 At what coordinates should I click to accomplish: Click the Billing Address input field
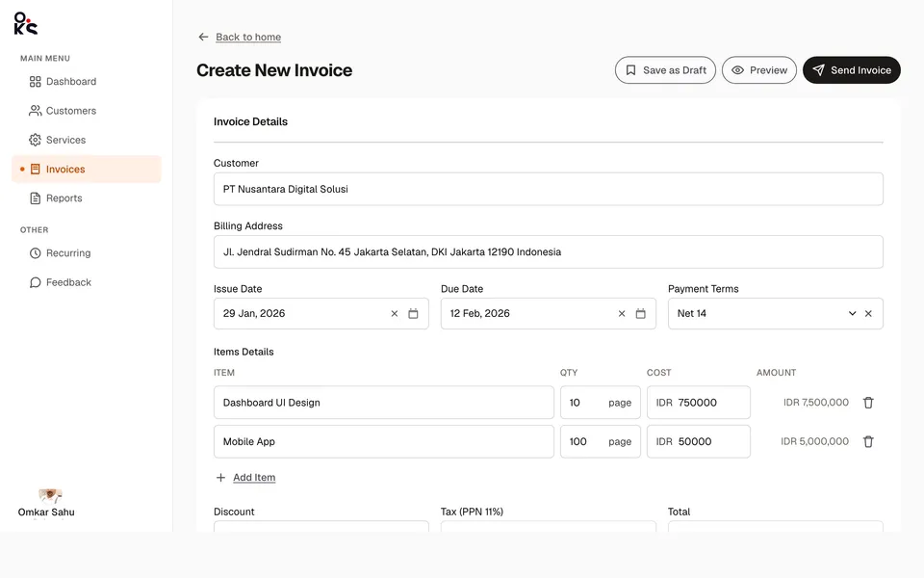coord(548,251)
